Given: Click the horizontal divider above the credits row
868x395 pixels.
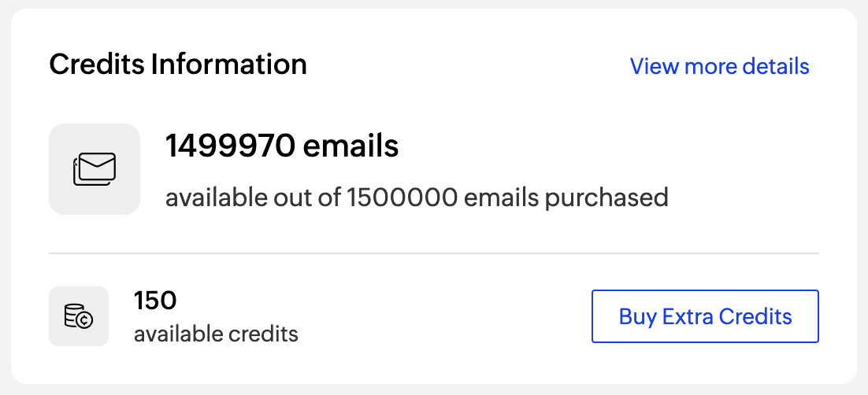Looking at the screenshot, I should (433, 253).
